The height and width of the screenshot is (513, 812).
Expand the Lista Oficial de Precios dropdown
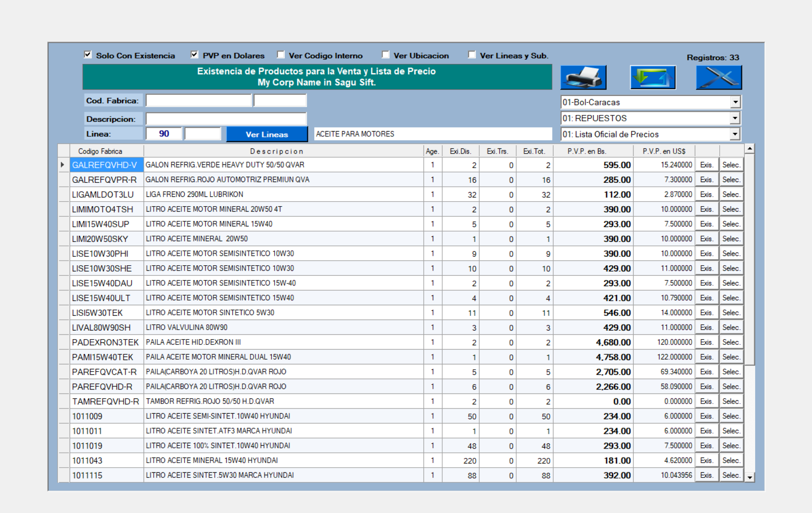(x=735, y=135)
